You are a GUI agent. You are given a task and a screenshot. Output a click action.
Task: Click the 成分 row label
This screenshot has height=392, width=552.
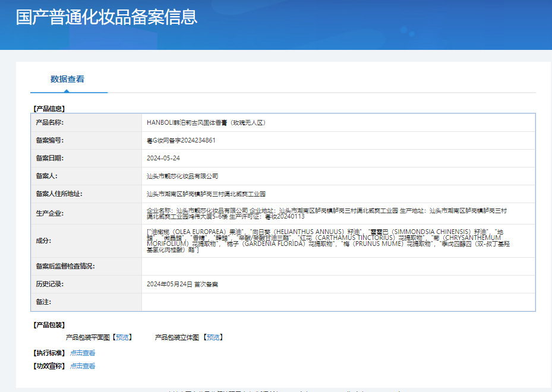(43, 241)
